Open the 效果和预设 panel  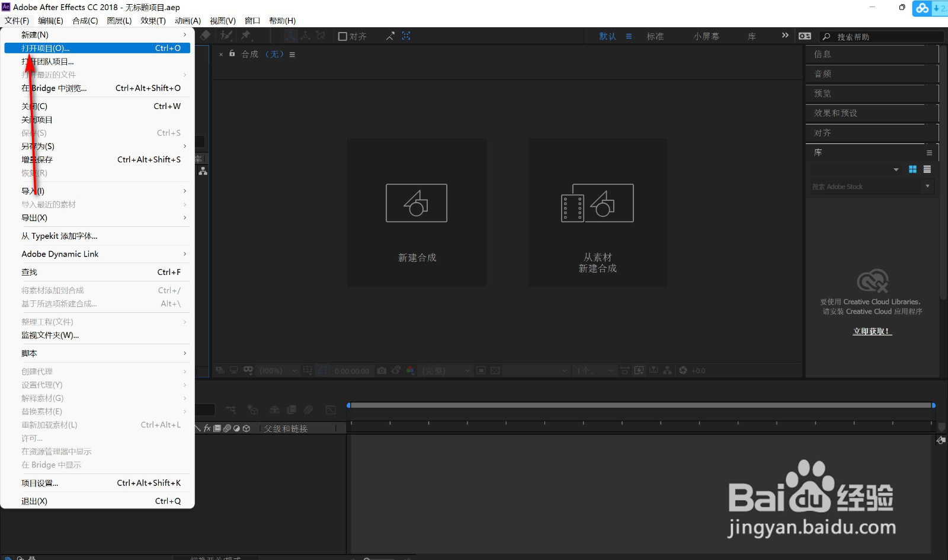(x=835, y=113)
